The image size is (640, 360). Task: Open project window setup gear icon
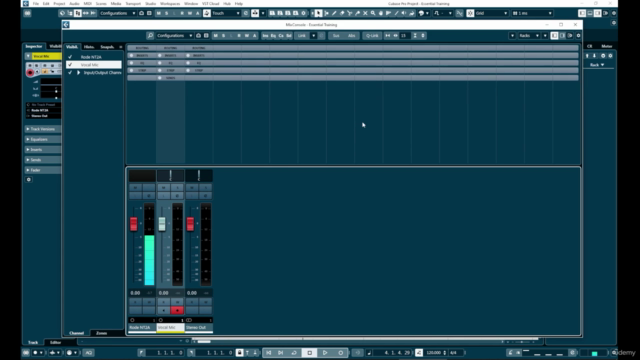[x=614, y=13]
